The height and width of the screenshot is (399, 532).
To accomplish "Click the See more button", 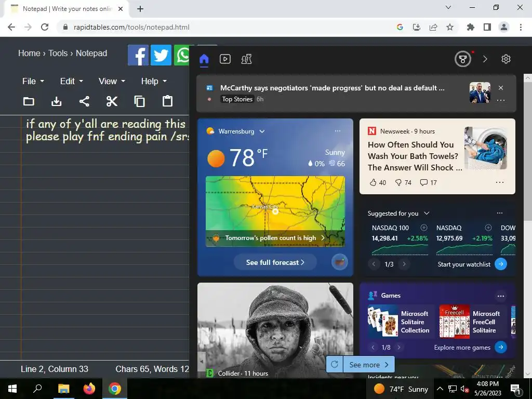I will click(x=369, y=364).
